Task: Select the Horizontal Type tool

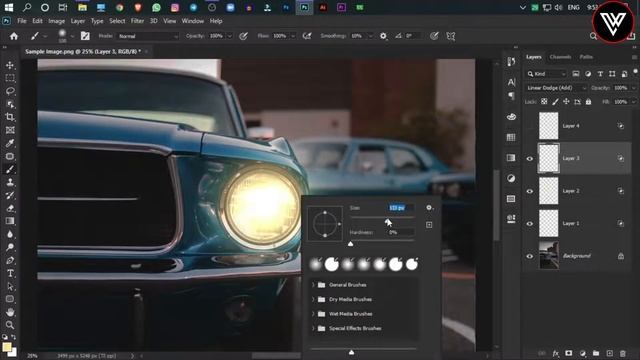Action: 10,273
